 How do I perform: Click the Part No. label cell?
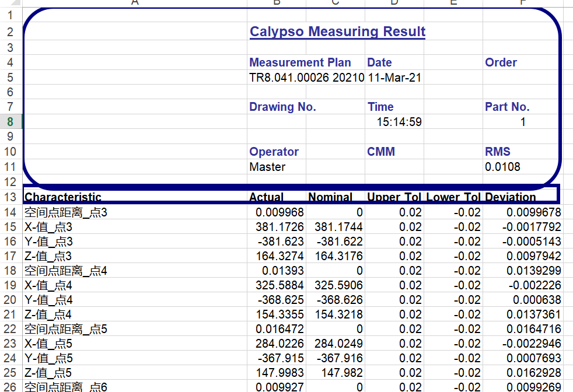click(507, 107)
